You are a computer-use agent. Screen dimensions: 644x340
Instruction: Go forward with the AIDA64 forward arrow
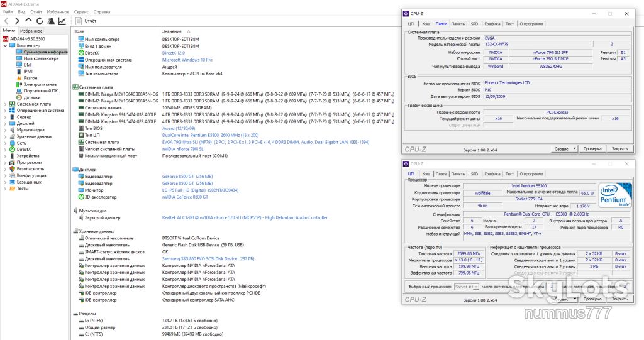[x=17, y=21]
